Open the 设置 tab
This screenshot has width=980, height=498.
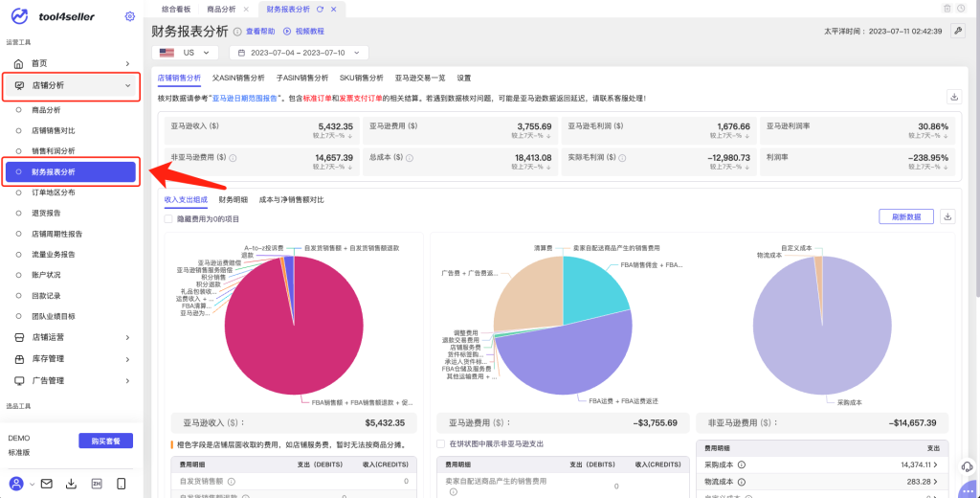click(464, 79)
